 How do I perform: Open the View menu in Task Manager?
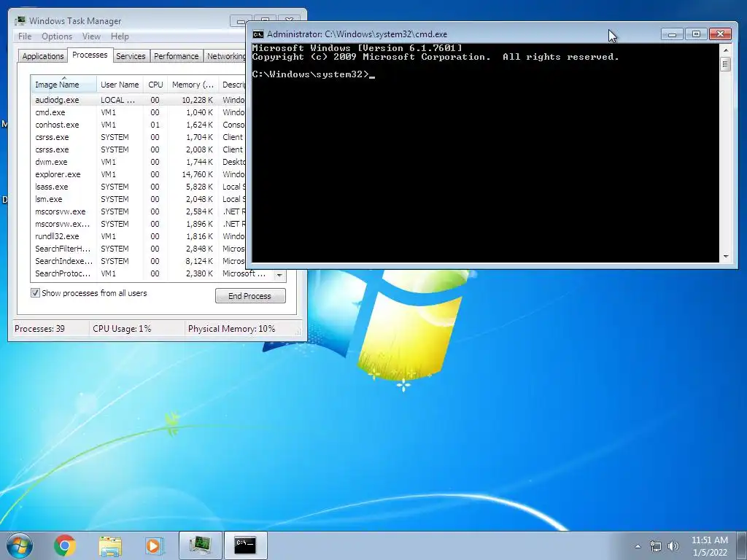[91, 36]
